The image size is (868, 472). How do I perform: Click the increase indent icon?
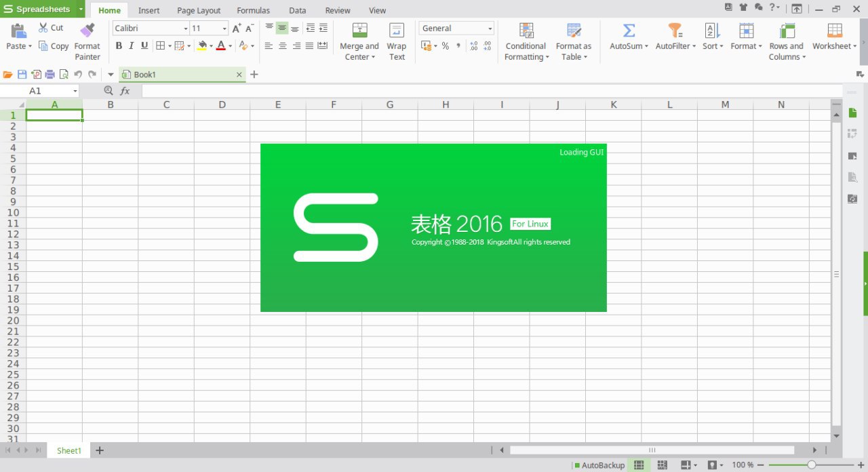pos(323,28)
